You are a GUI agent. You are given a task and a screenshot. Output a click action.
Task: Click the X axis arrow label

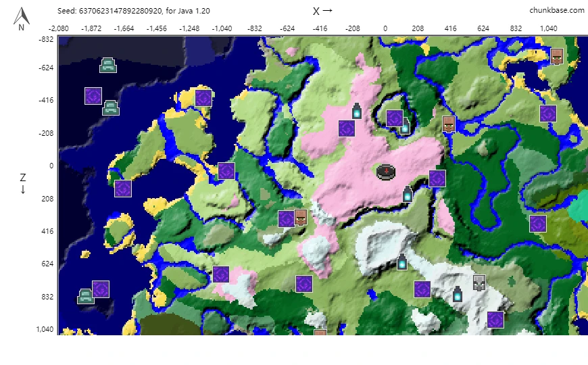(322, 11)
